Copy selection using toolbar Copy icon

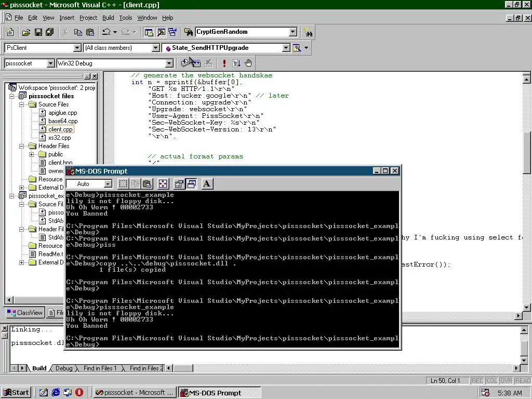click(x=78, y=32)
